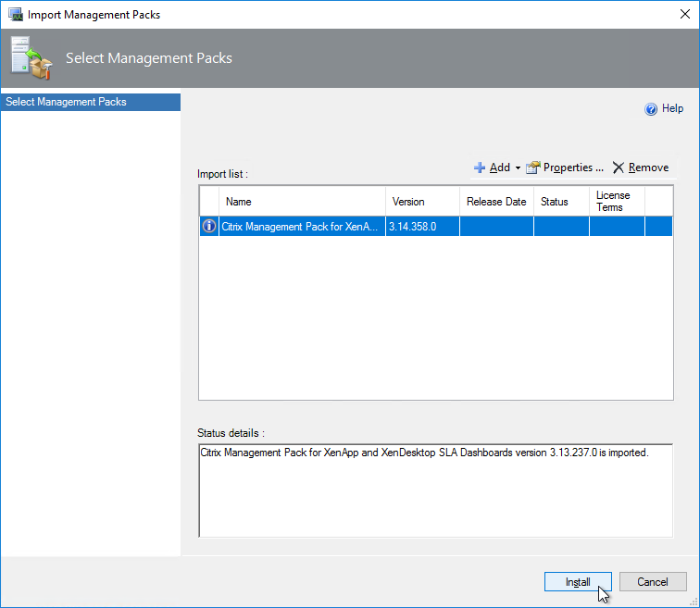Click the Add button label

pos(500,168)
